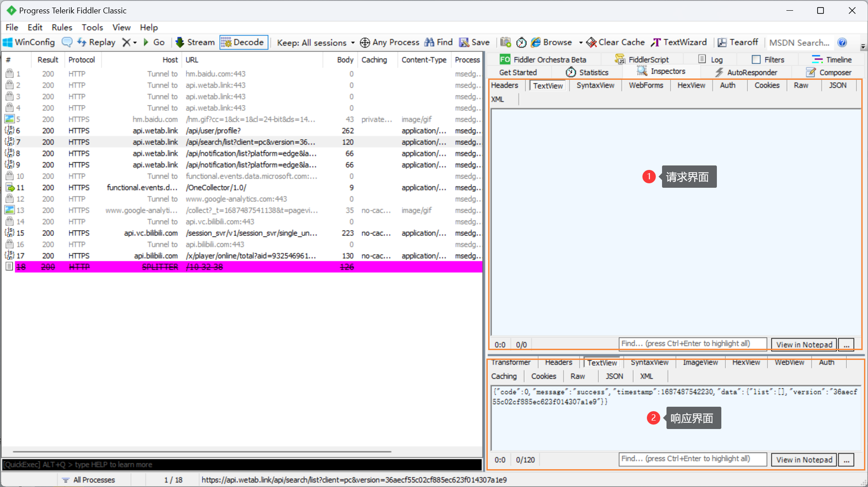Click the Any Process crosshair target

(365, 42)
